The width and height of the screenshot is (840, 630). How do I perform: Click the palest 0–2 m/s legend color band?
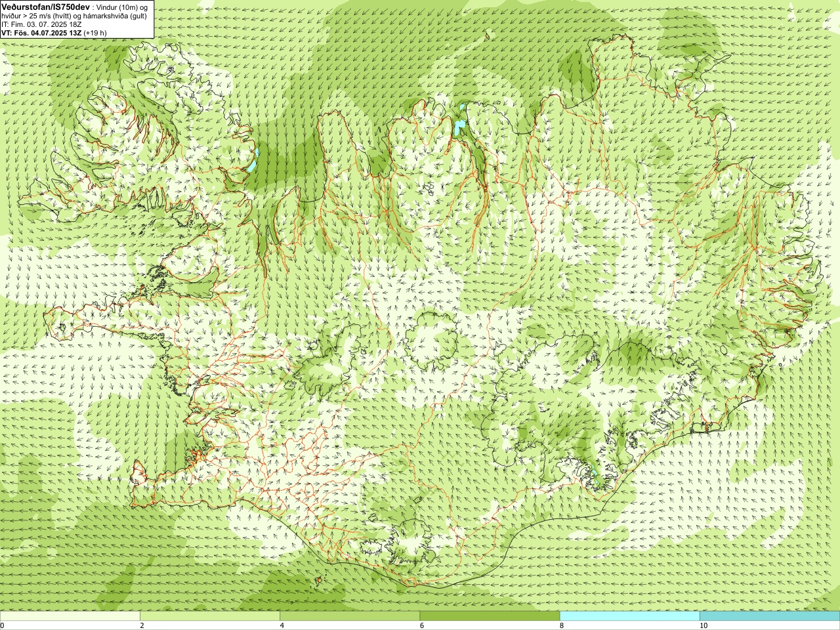pos(70,616)
